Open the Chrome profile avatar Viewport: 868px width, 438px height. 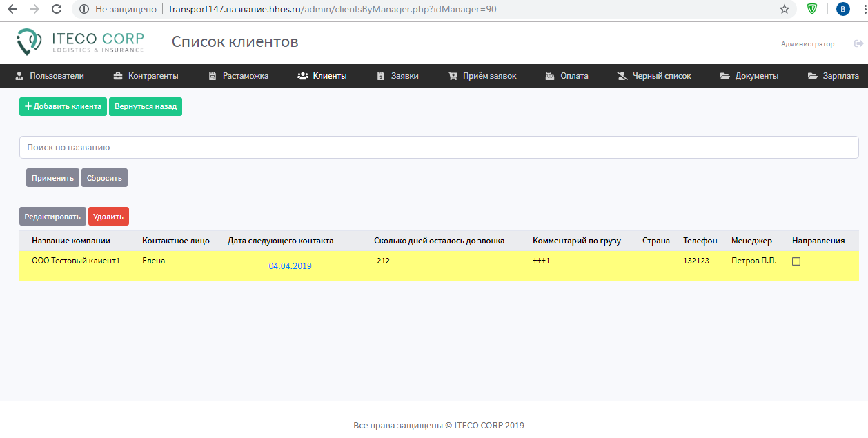click(x=842, y=10)
